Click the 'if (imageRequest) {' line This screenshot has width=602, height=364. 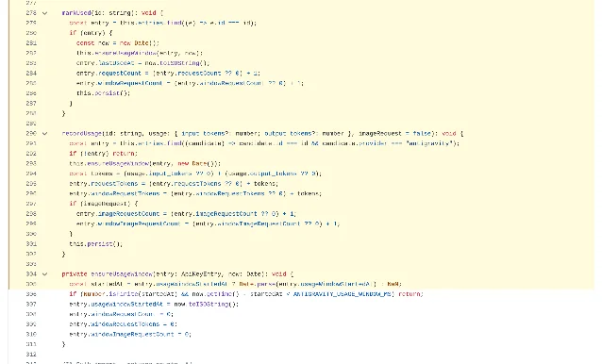103,204
